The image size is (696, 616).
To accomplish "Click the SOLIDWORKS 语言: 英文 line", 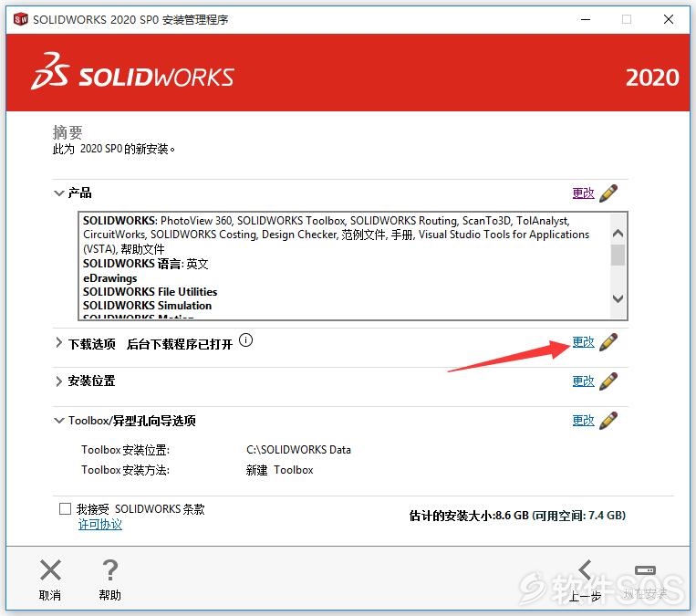I will point(146,264).
